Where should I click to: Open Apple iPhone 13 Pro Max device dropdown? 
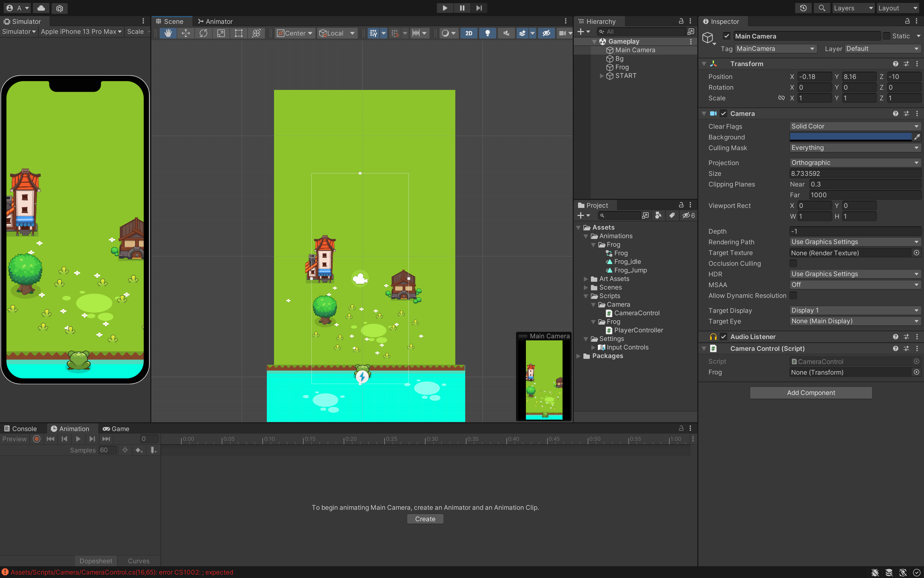tap(81, 32)
